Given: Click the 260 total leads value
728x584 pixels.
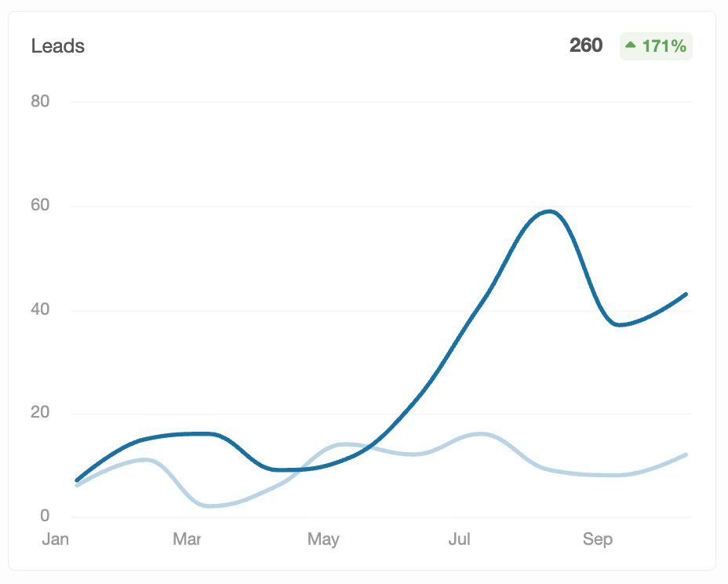Looking at the screenshot, I should (586, 46).
